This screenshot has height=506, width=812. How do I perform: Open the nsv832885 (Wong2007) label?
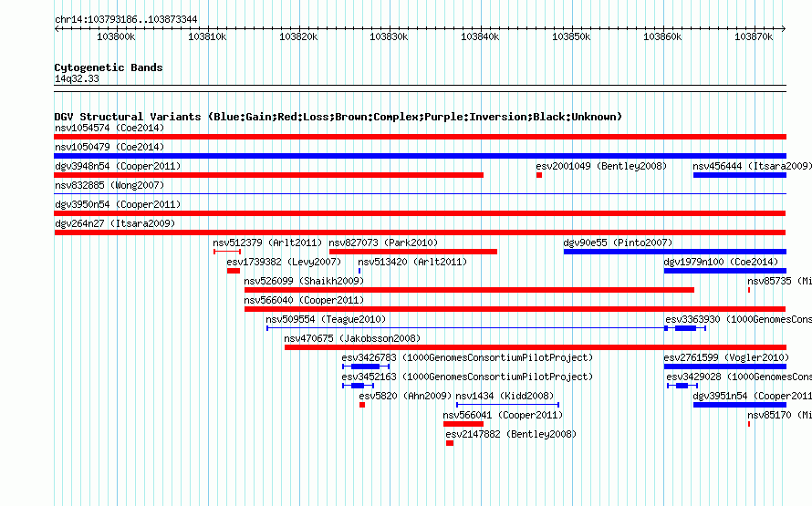click(109, 185)
